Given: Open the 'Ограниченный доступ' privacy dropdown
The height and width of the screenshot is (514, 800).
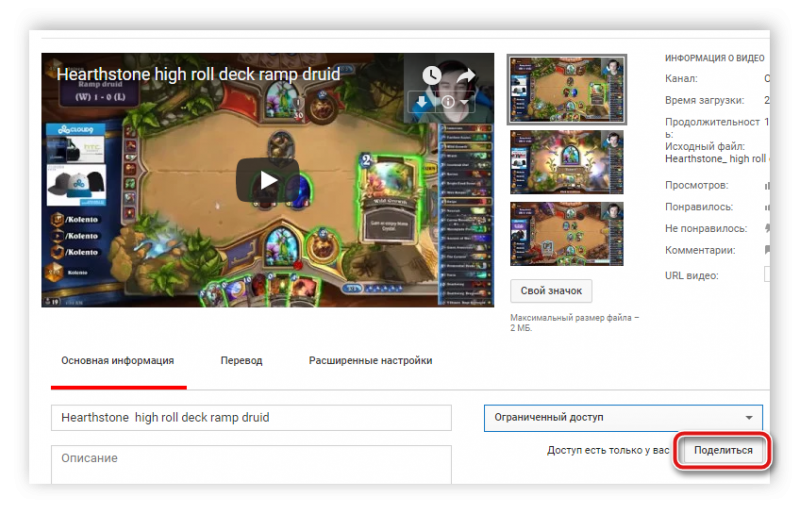Looking at the screenshot, I should [x=623, y=418].
